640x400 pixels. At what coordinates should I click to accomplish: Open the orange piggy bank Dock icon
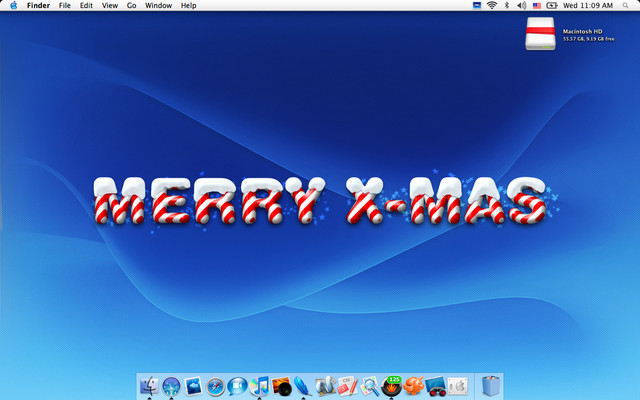tap(413, 386)
